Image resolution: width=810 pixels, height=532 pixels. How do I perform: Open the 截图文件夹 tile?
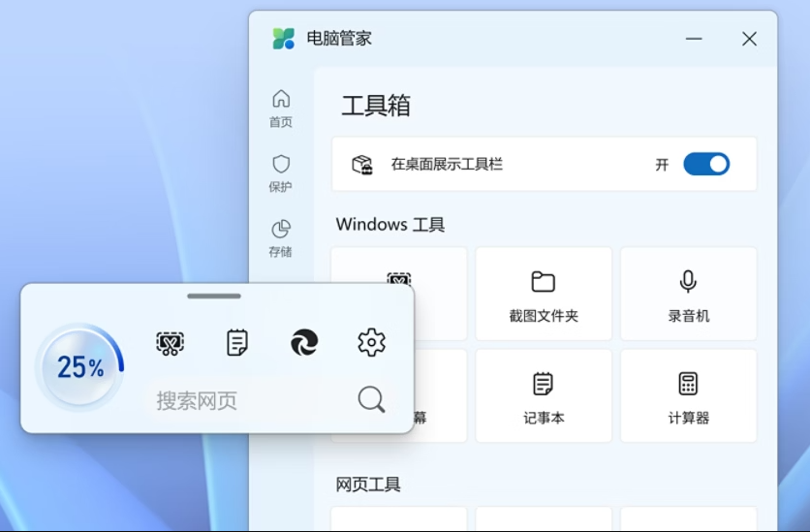pos(544,294)
